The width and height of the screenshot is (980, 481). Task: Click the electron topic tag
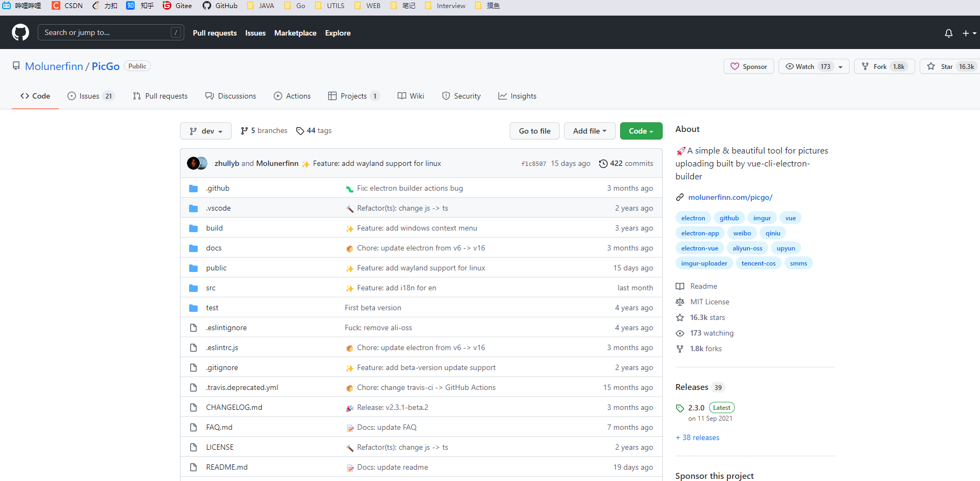[693, 218]
